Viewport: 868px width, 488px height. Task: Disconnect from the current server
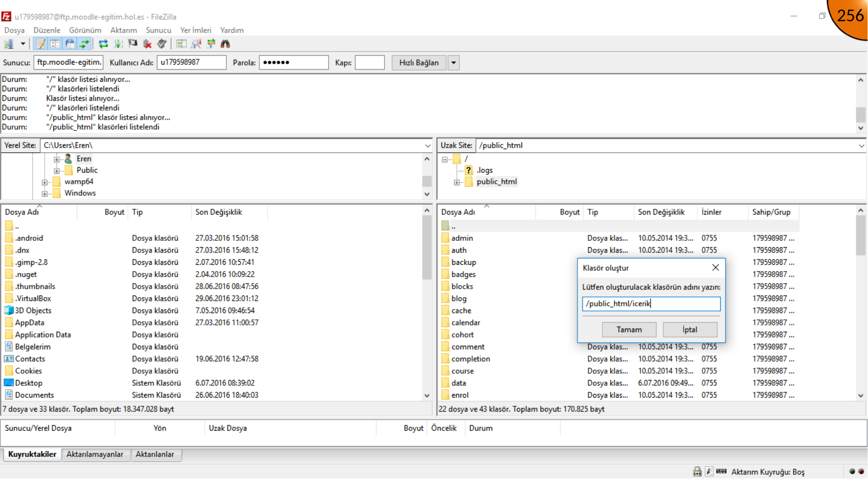[147, 44]
